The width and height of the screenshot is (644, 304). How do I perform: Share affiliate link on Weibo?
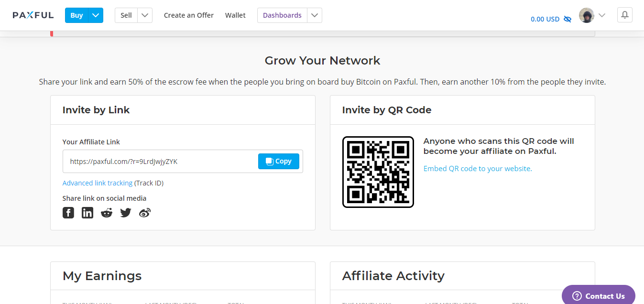point(145,213)
